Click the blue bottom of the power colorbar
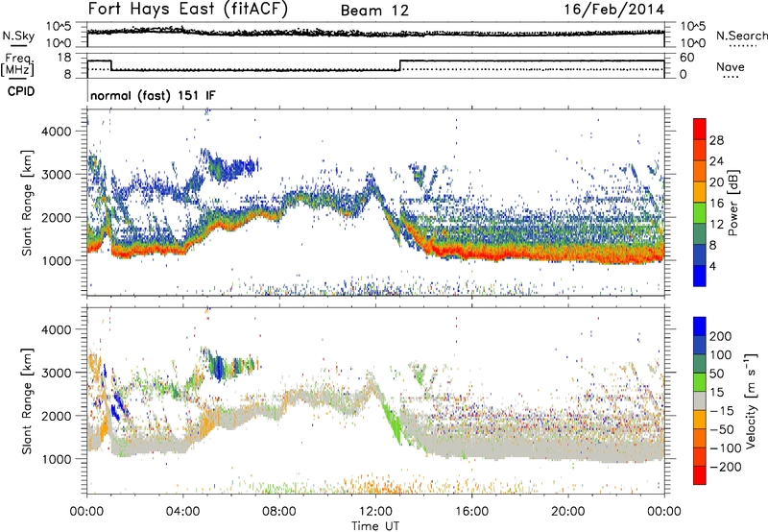This screenshot has width=768, height=532. coord(700,276)
